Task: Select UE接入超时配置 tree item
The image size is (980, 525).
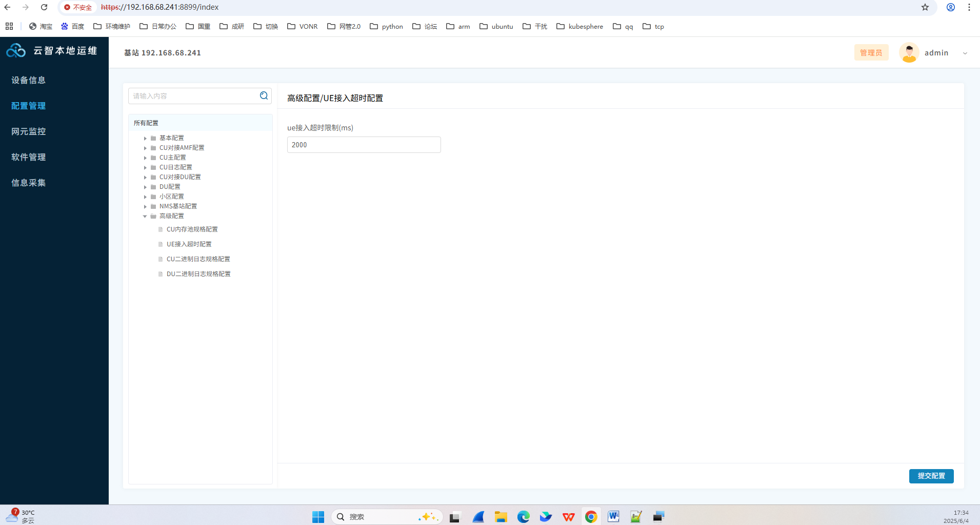Action: [189, 244]
